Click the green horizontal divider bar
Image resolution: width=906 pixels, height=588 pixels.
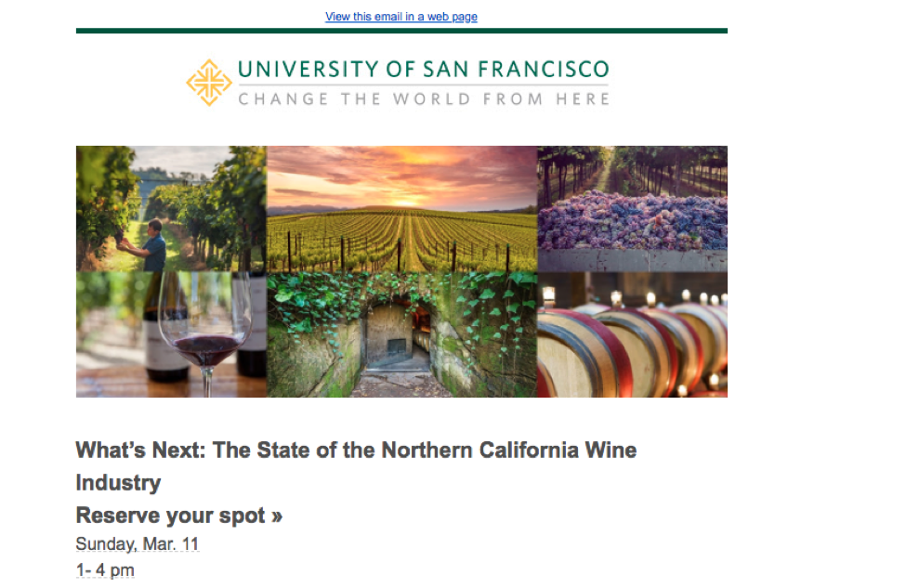401,31
